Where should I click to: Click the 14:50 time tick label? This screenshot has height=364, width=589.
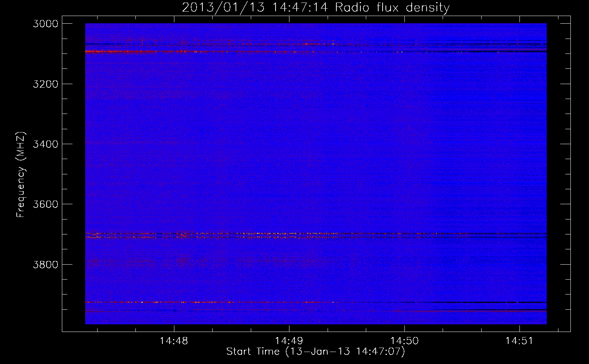[404, 341]
